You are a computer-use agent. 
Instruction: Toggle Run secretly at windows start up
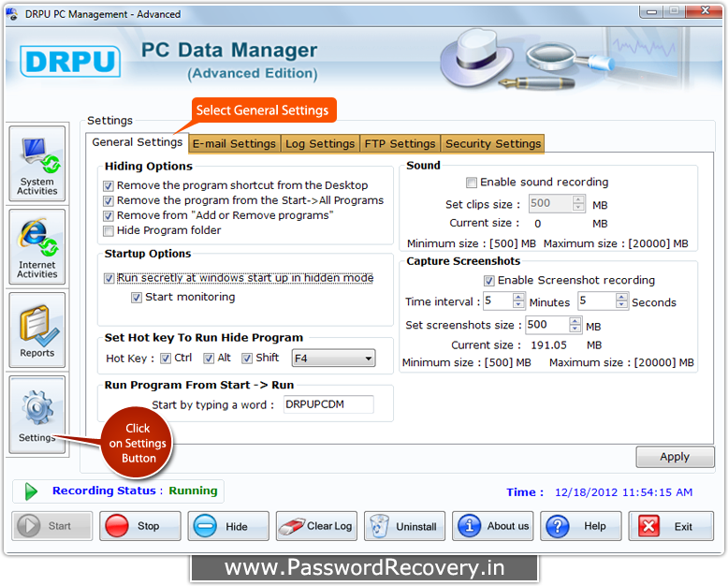[x=109, y=278]
